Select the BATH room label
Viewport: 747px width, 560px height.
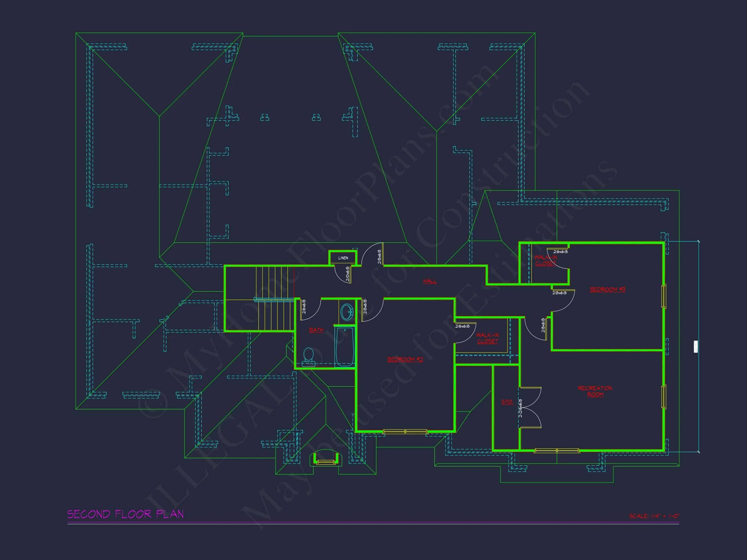(316, 330)
